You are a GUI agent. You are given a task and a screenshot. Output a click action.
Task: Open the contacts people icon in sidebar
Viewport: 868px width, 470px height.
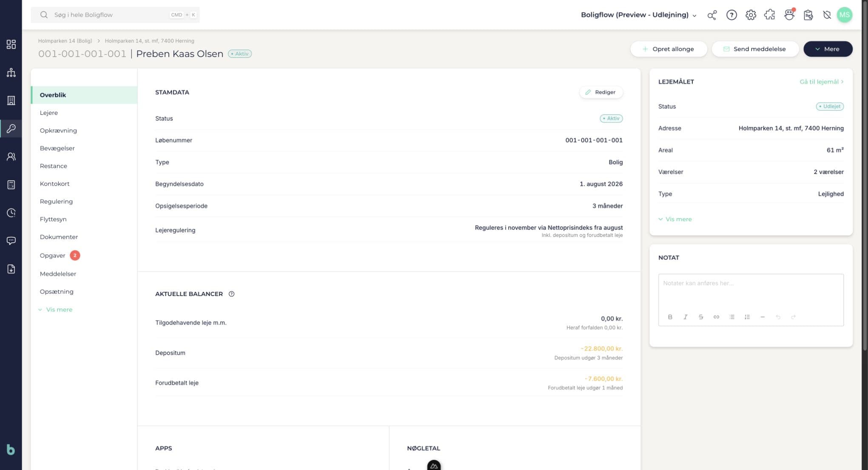point(11,157)
